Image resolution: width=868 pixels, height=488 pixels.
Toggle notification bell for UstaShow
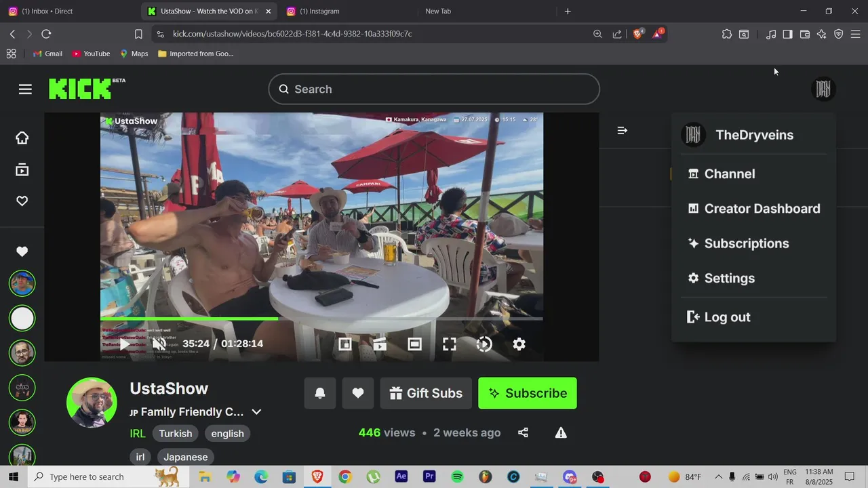pos(320,393)
